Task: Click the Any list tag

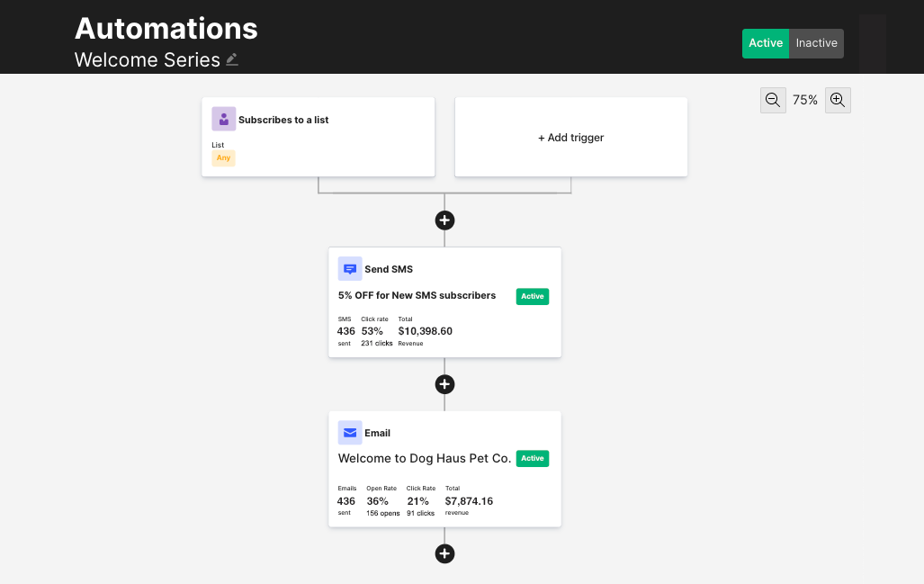Action: (x=223, y=157)
